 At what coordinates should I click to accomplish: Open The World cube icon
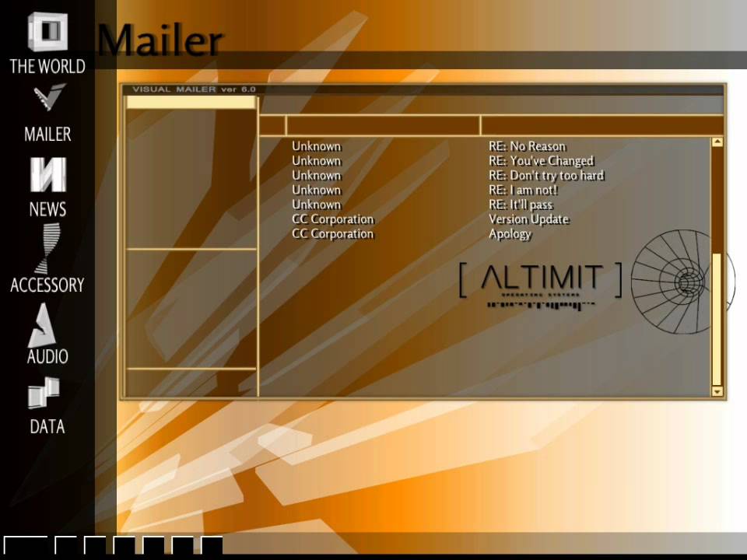pos(47,32)
